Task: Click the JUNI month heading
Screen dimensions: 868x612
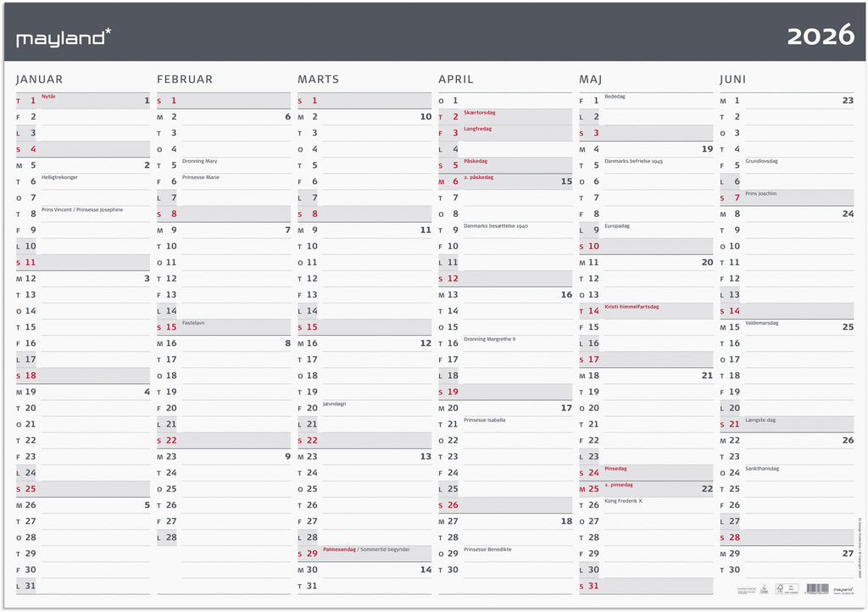Action: [x=733, y=79]
